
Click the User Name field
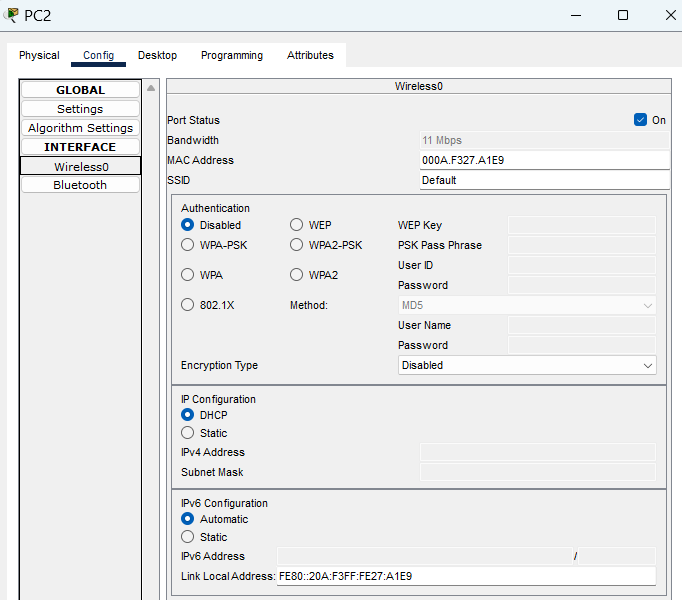point(582,325)
